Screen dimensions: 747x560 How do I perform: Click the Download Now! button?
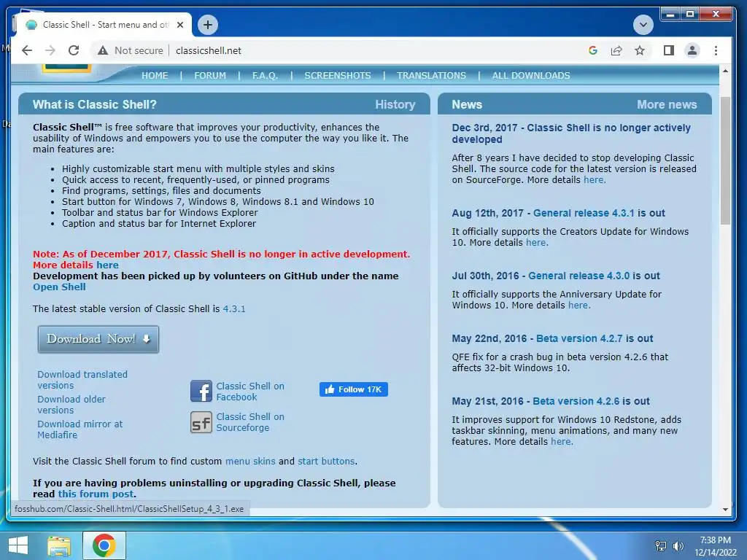click(98, 339)
